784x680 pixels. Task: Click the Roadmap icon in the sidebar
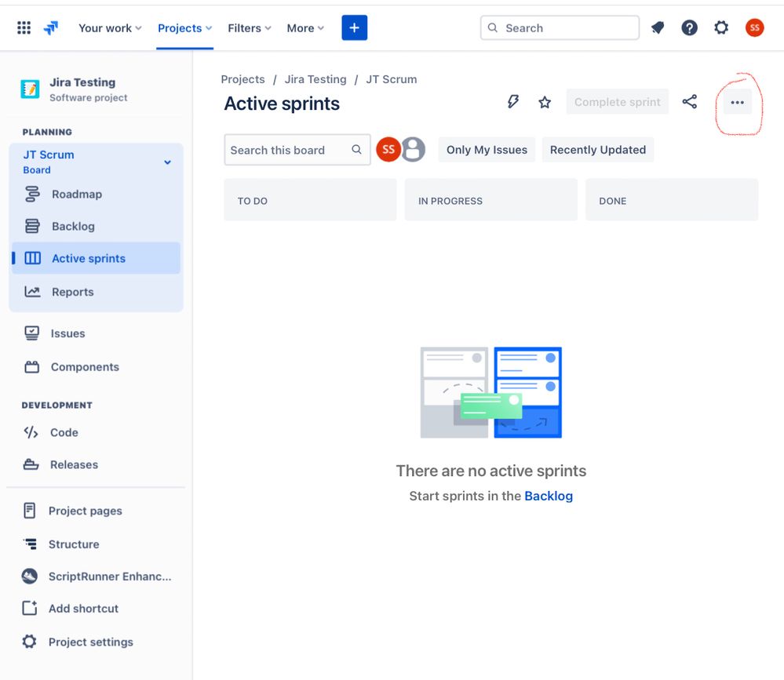point(32,194)
